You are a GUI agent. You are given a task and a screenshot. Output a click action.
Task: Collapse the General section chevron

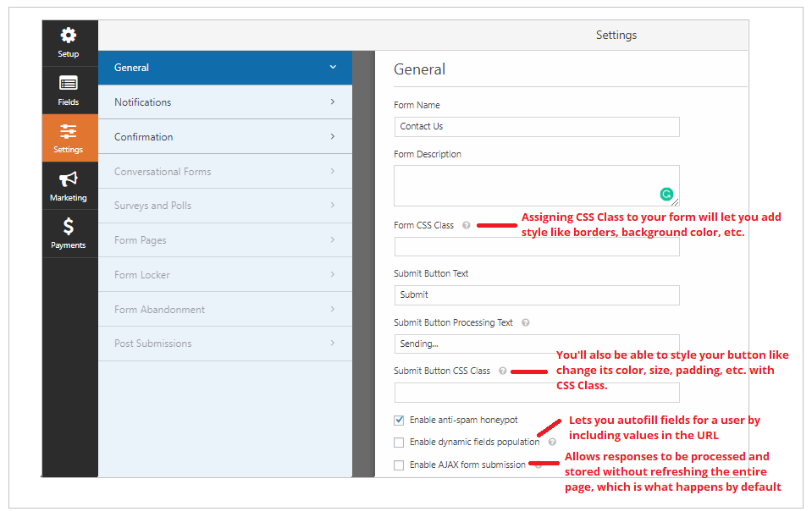(x=333, y=68)
